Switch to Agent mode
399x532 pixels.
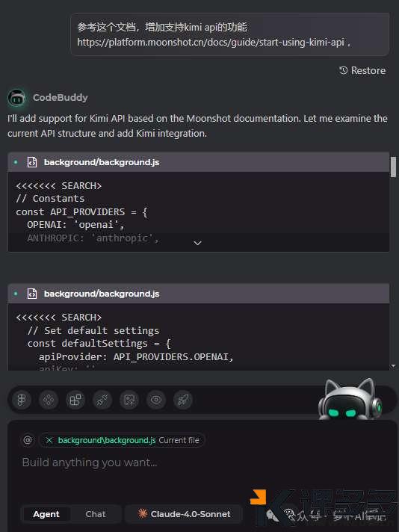point(46,514)
